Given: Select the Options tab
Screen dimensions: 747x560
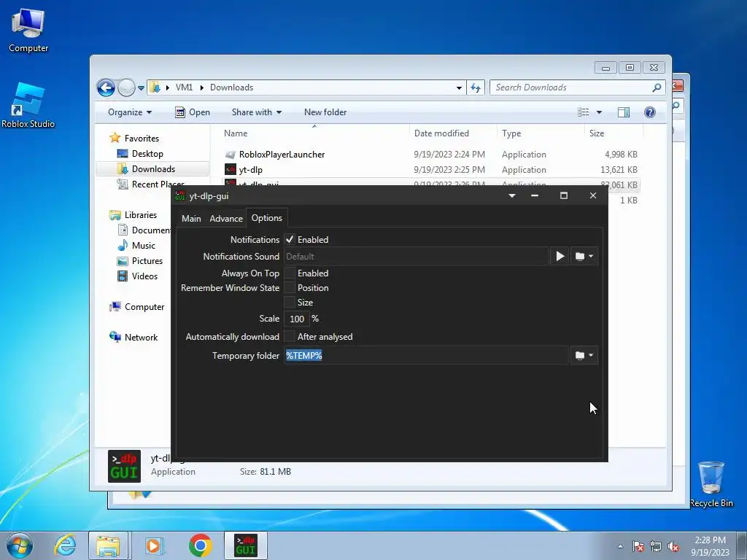Looking at the screenshot, I should [267, 217].
